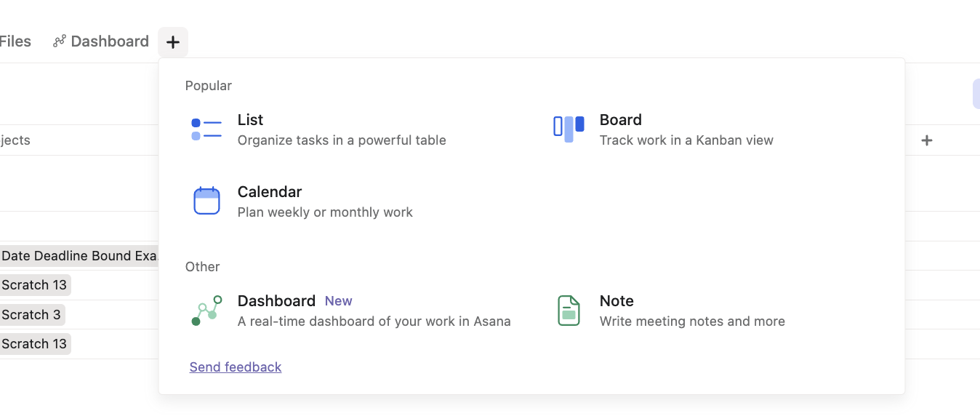Select the Date Deadline Bound project chip
Screen dimensions: 980x416
coord(79,256)
